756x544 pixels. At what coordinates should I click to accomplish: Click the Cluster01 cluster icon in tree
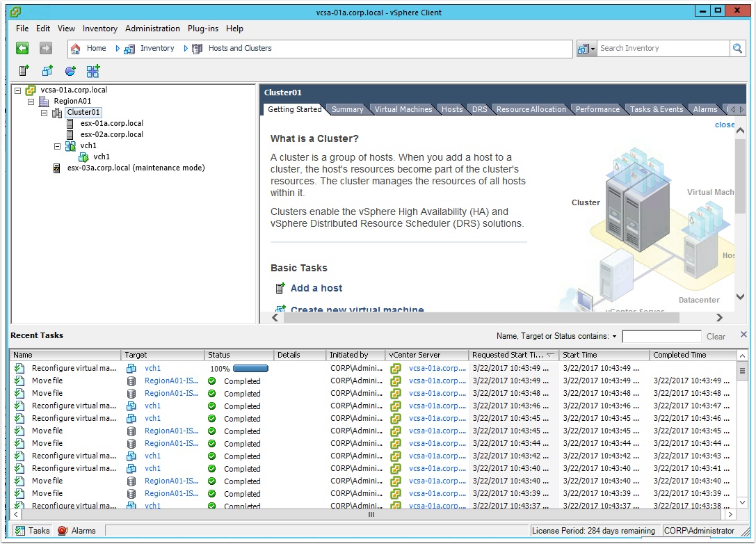point(57,113)
